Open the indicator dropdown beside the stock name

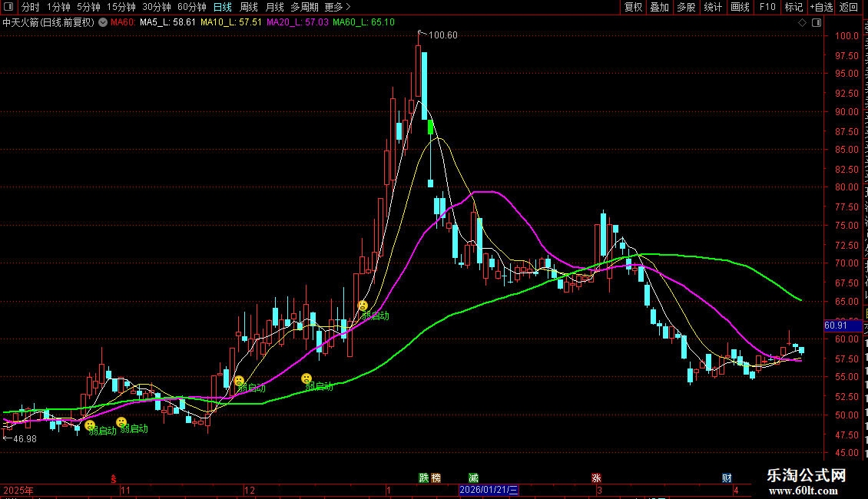103,22
